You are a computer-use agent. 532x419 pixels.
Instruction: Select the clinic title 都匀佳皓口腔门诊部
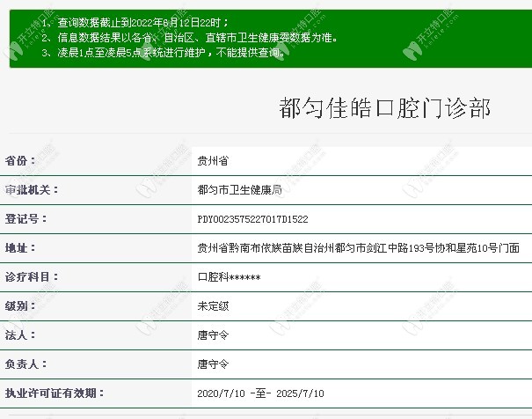[x=385, y=108]
